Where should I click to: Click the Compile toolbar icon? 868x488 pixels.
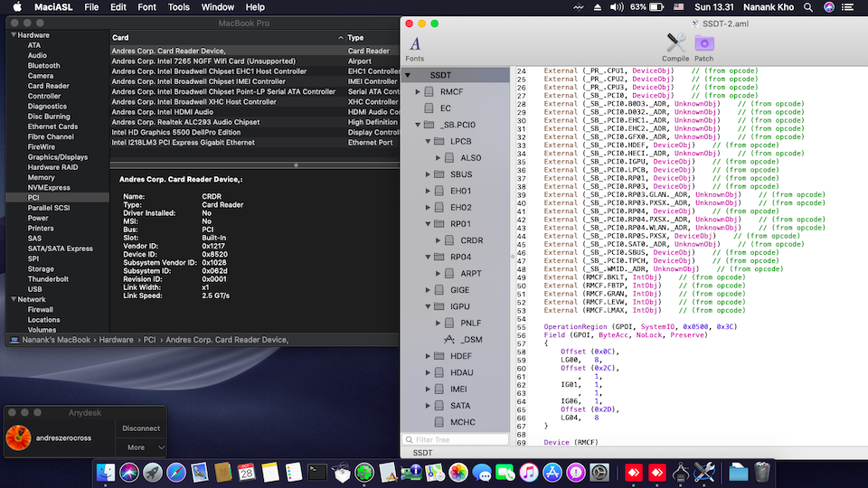tap(675, 43)
